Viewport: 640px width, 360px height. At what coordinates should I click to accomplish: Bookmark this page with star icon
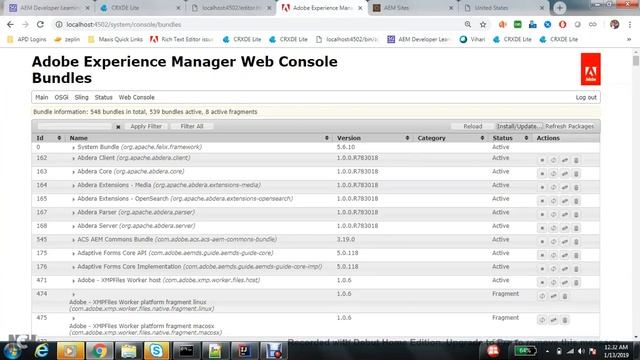point(483,24)
